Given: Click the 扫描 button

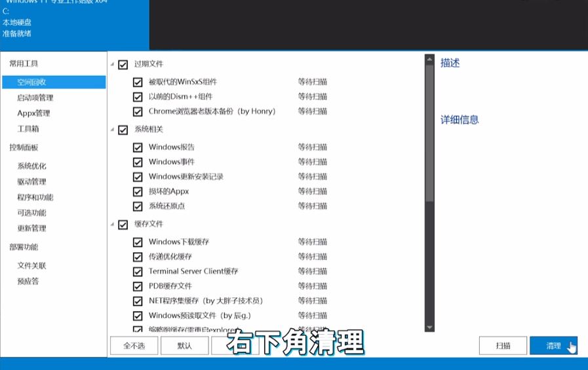Looking at the screenshot, I should [x=503, y=346].
